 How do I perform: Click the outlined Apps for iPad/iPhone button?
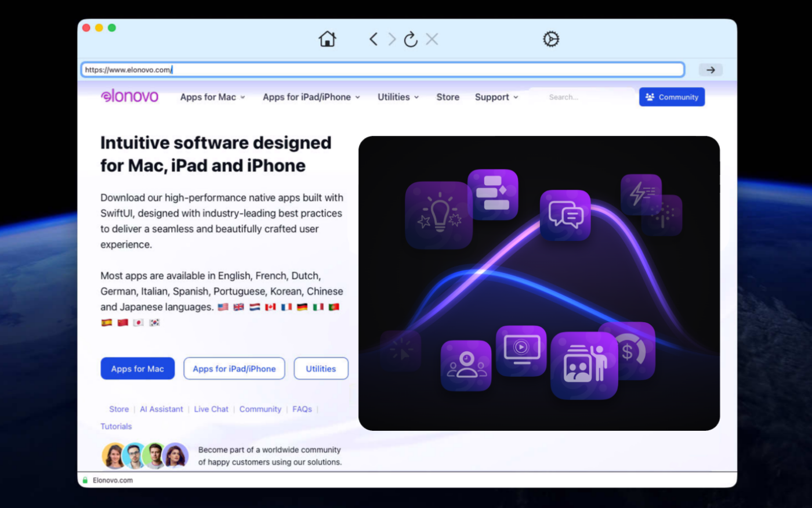pos(234,369)
